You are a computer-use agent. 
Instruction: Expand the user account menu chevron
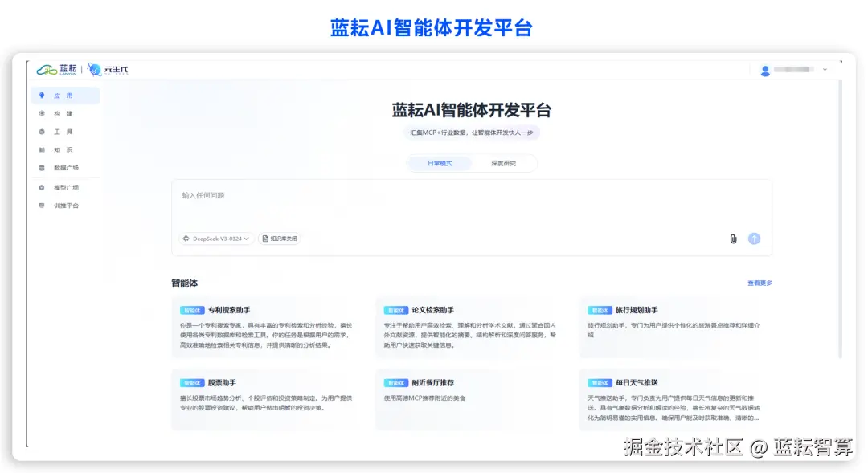click(825, 70)
